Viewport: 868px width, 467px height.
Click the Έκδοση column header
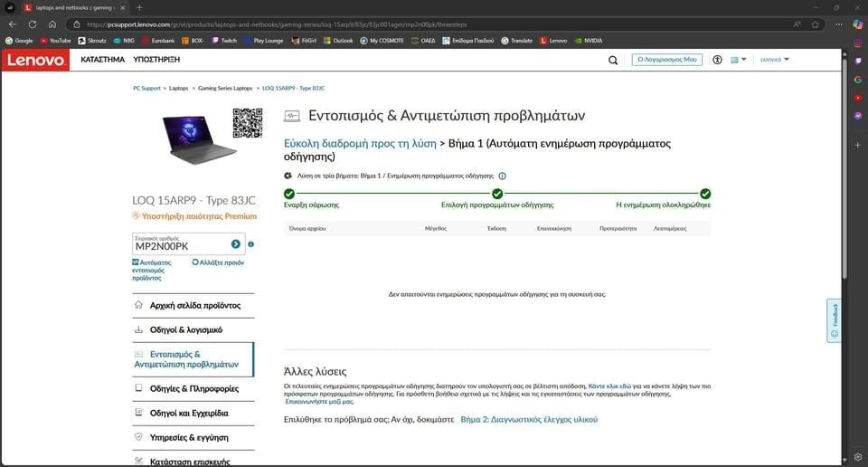pyautogui.click(x=496, y=228)
